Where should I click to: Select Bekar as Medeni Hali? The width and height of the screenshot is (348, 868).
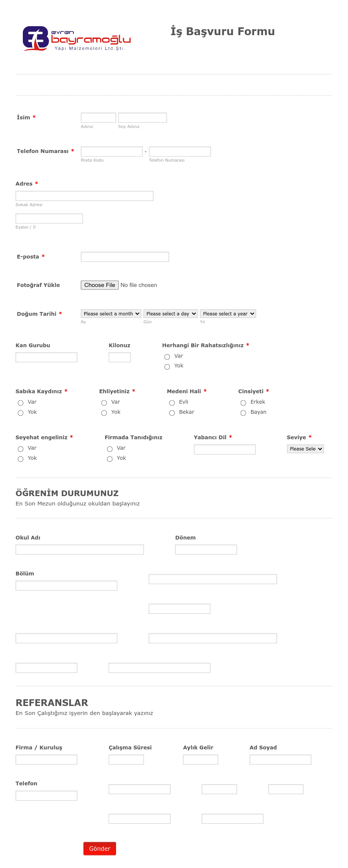click(172, 413)
